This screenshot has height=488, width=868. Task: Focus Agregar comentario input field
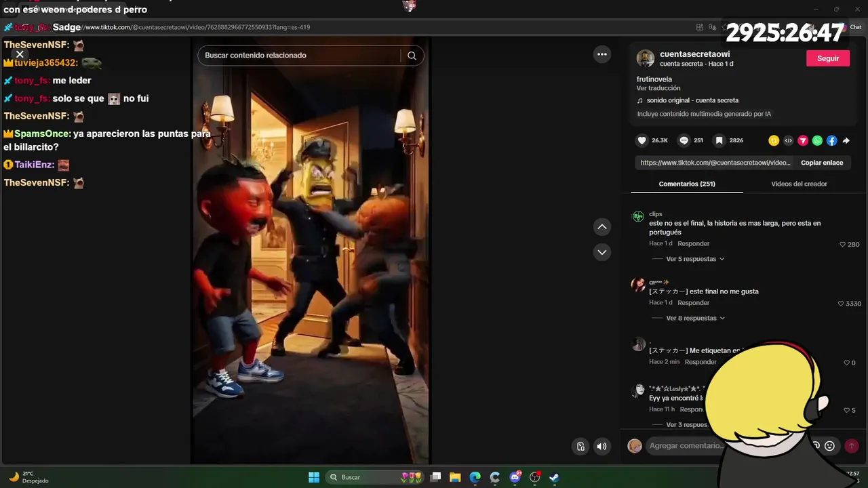[686, 445]
